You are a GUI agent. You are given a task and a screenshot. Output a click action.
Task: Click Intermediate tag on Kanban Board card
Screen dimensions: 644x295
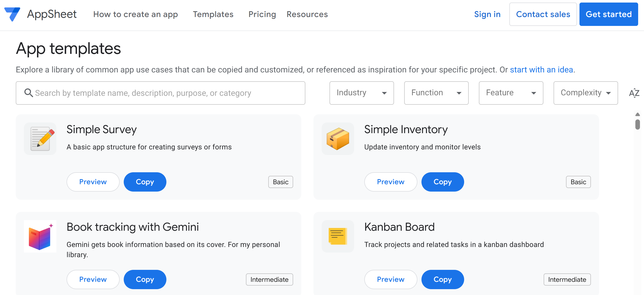[x=567, y=280]
